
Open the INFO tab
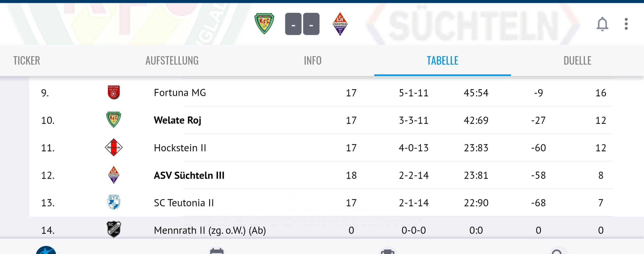(x=312, y=61)
